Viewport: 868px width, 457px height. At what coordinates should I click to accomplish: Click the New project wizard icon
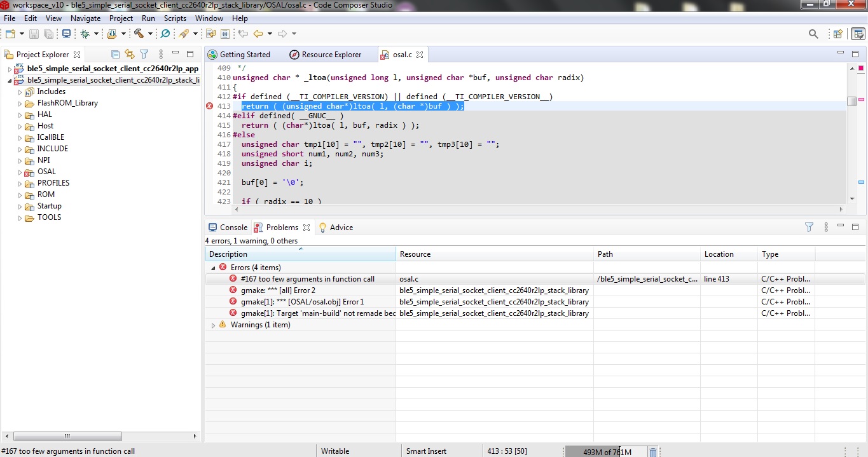click(10, 34)
